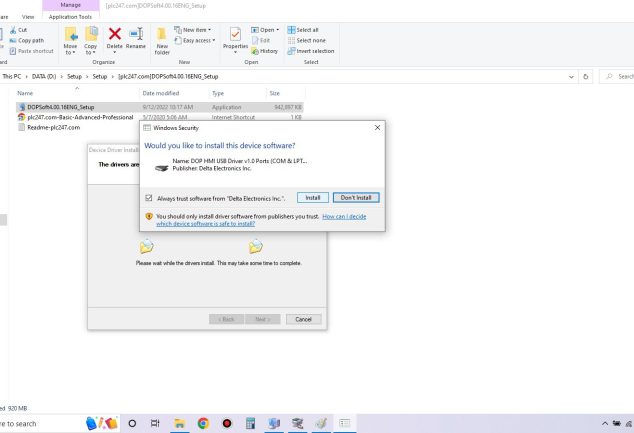Click the red Delete icon
634x433 pixels.
[115, 34]
